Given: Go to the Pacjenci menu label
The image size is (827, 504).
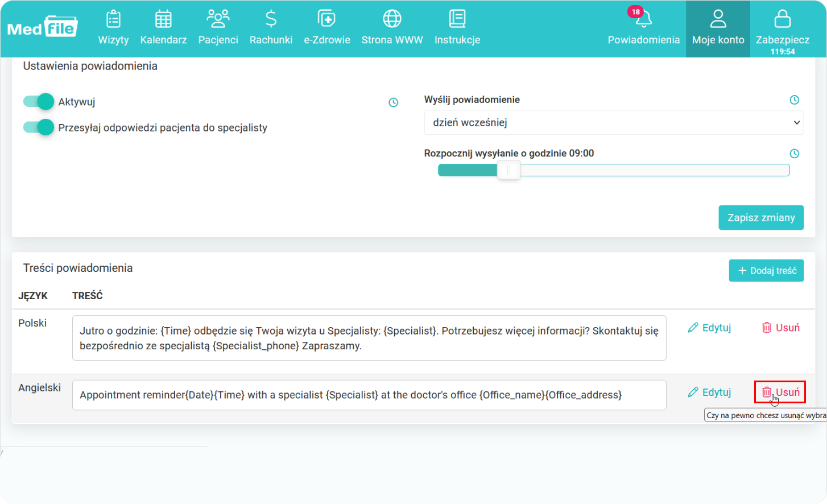Looking at the screenshot, I should pos(218,40).
